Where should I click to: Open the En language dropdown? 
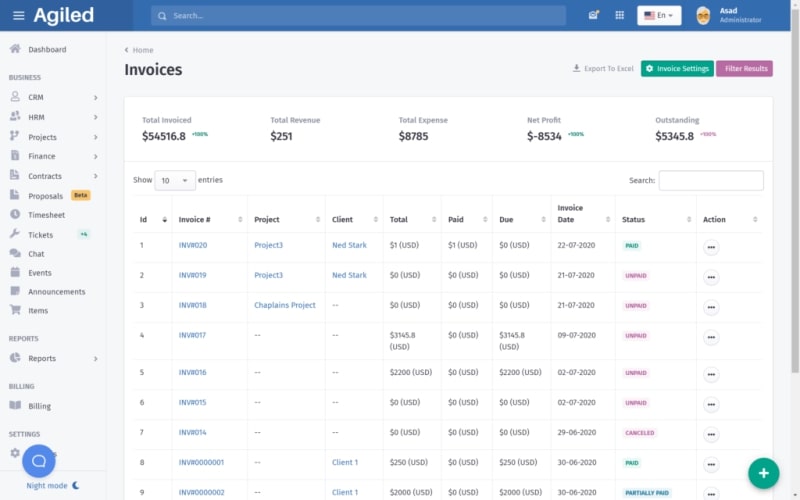(x=659, y=16)
